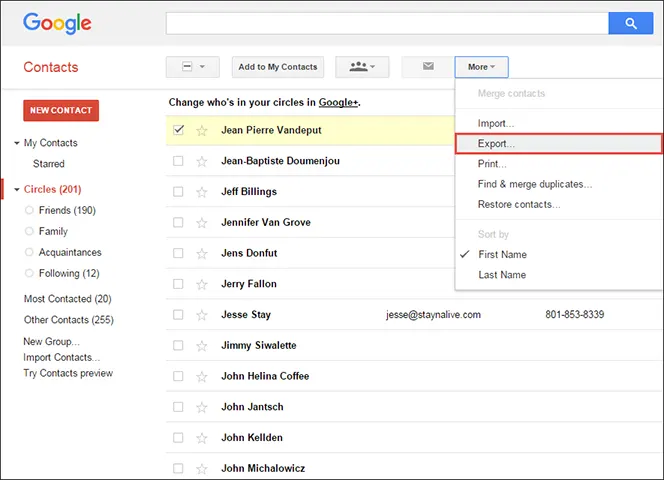Star the Jerry Fallon contact

[202, 284]
